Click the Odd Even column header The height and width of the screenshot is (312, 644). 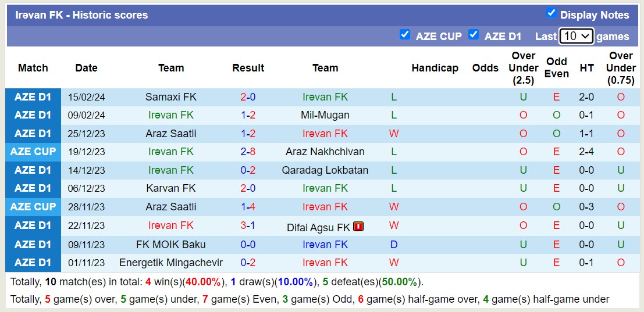pyautogui.click(x=557, y=67)
